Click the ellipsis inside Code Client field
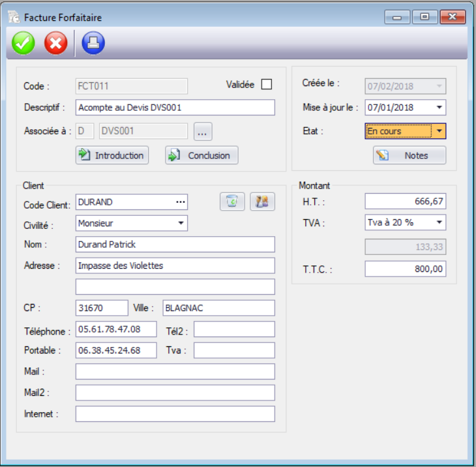This screenshot has width=476, height=467. coord(181,202)
